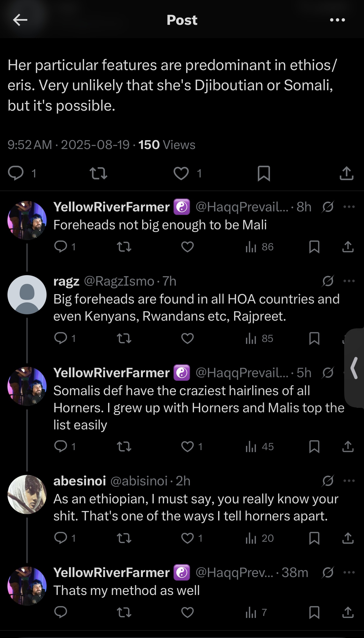364x638 pixels.
Task: Bookmark the main post
Action: tap(264, 173)
